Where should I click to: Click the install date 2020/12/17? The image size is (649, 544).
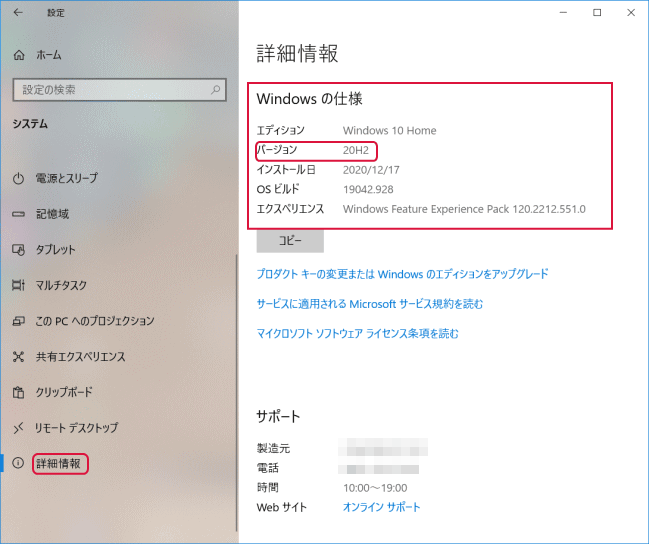pos(371,170)
